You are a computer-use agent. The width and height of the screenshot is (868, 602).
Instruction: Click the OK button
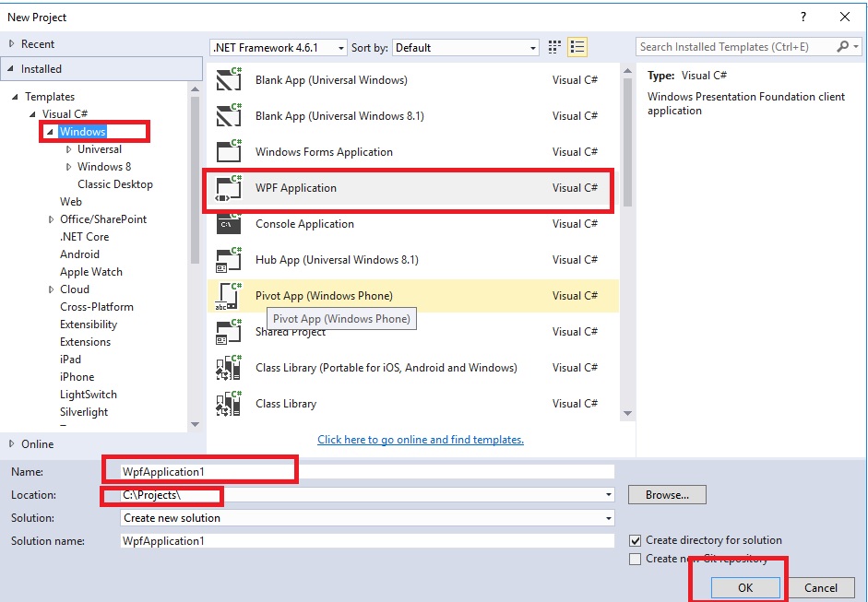click(x=745, y=587)
